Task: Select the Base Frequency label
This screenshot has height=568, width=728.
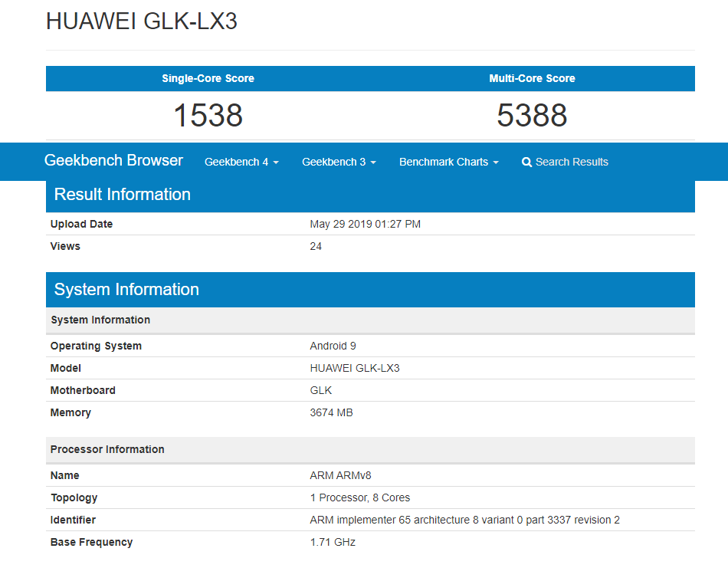Action: point(91,543)
